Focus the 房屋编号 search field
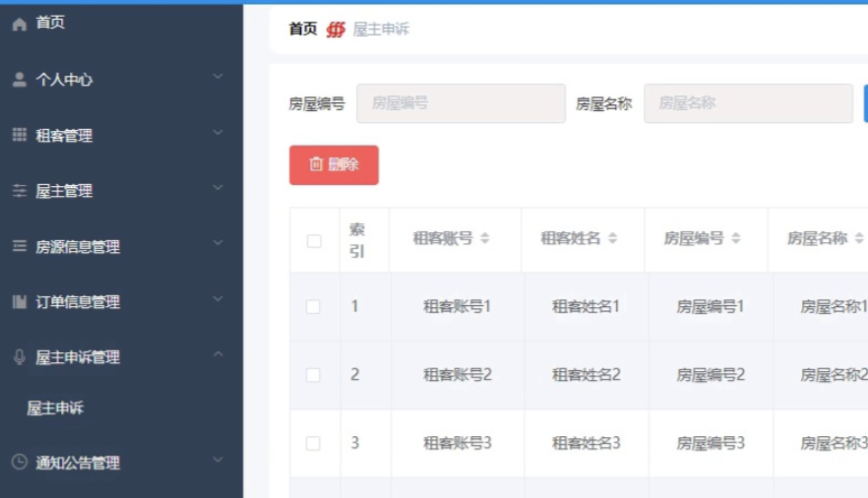 (x=462, y=103)
